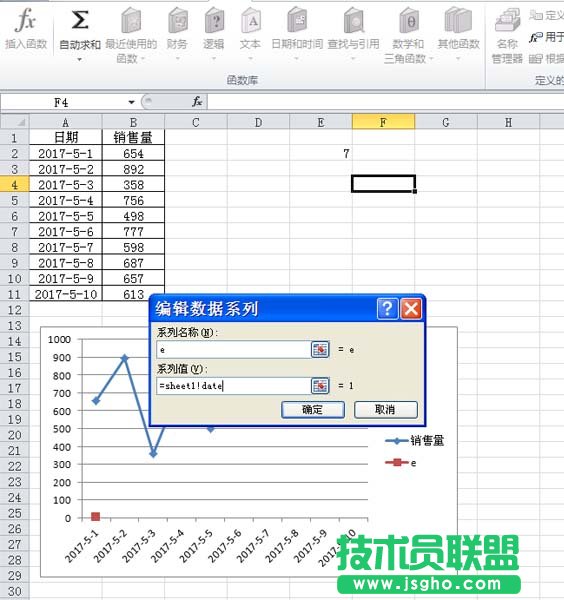
Task: Click cell E2 containing 7
Action: [321, 153]
